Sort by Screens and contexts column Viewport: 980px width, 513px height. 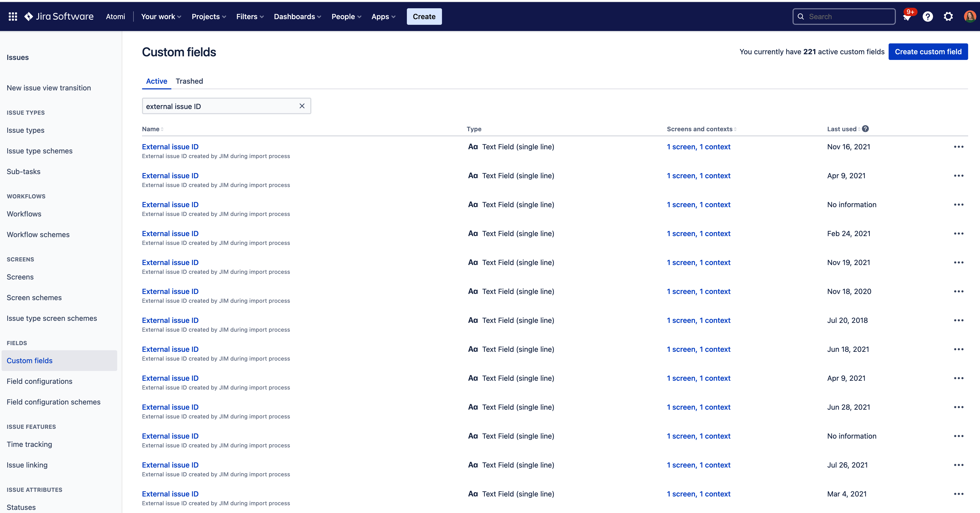tap(701, 129)
